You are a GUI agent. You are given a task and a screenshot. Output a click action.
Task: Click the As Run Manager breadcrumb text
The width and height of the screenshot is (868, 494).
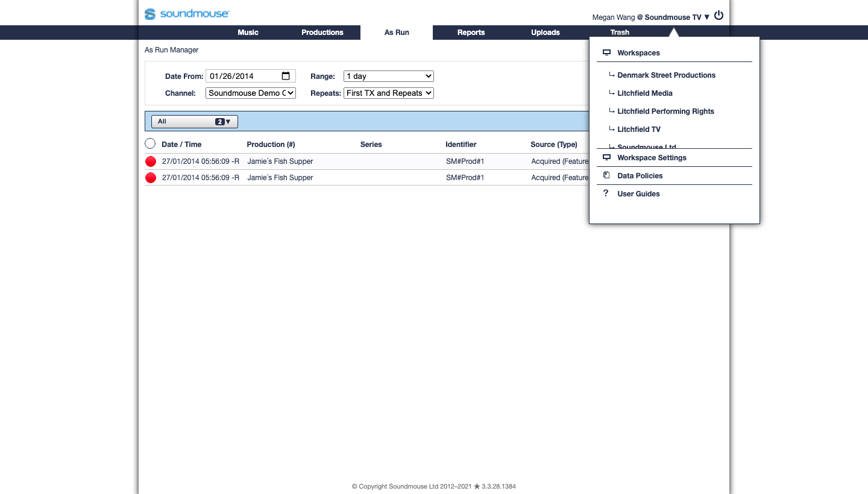click(171, 50)
